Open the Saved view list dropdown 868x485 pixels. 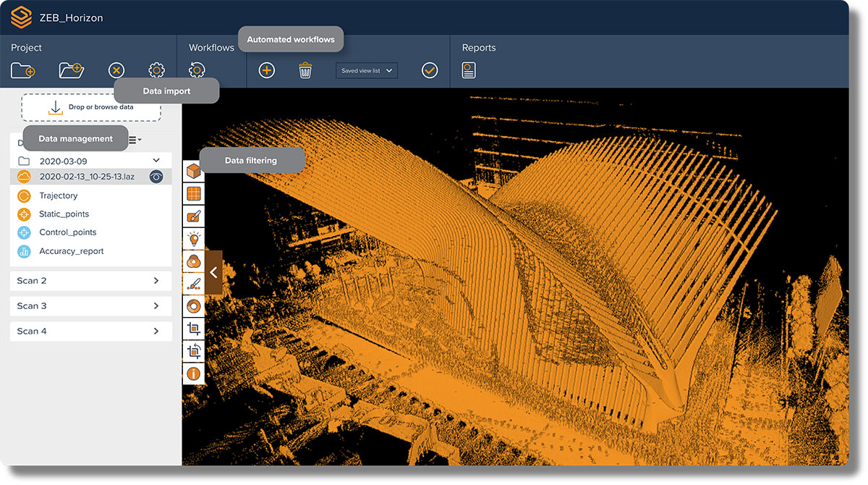367,70
